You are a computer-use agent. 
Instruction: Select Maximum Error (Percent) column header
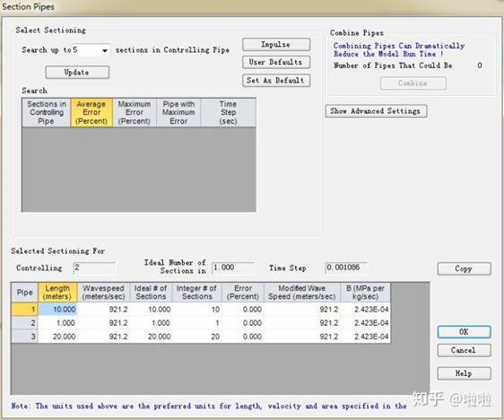click(135, 112)
